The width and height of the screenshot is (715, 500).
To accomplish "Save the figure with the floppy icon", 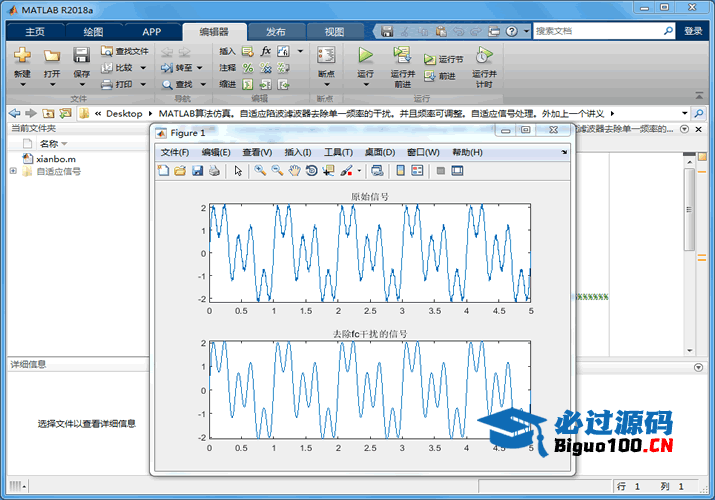I will click(197, 171).
